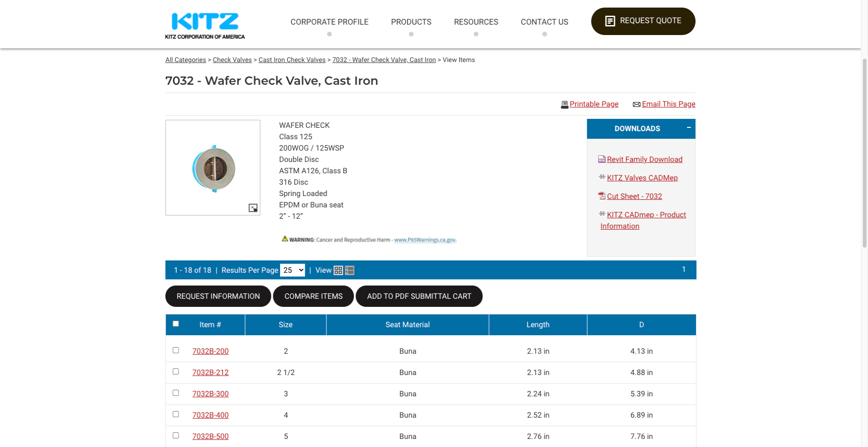Click the '2.24 in' length value
Screen dimensions: 868x447
click(538, 394)
